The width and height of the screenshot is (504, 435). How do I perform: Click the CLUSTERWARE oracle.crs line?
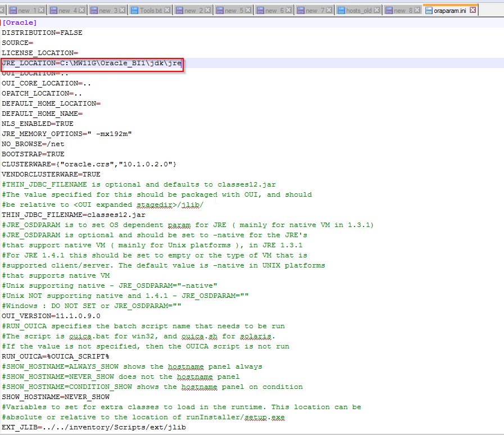point(89,164)
